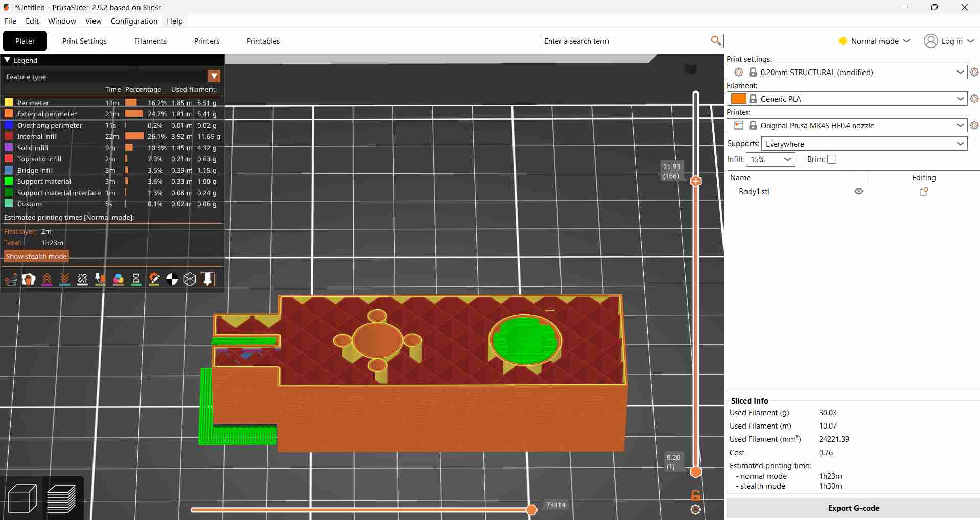Click lower thumb of vertical layer slider
This screenshot has width=980, height=520.
696,472
